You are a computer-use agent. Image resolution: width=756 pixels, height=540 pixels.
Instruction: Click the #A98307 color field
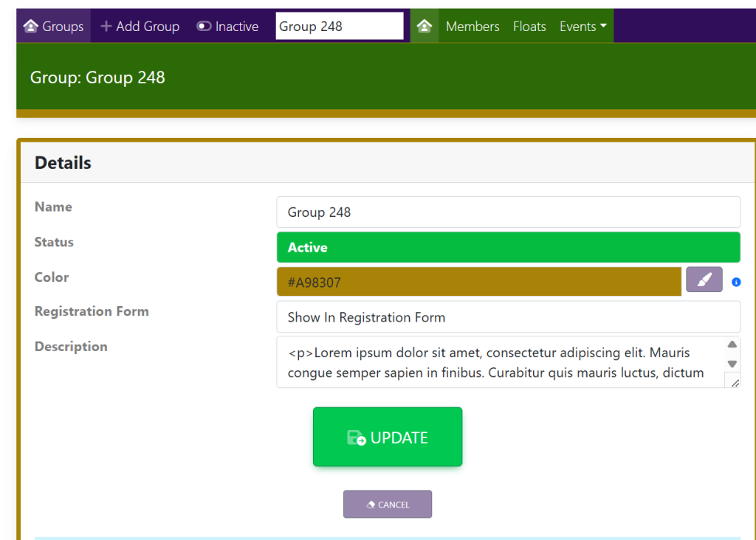coord(478,282)
